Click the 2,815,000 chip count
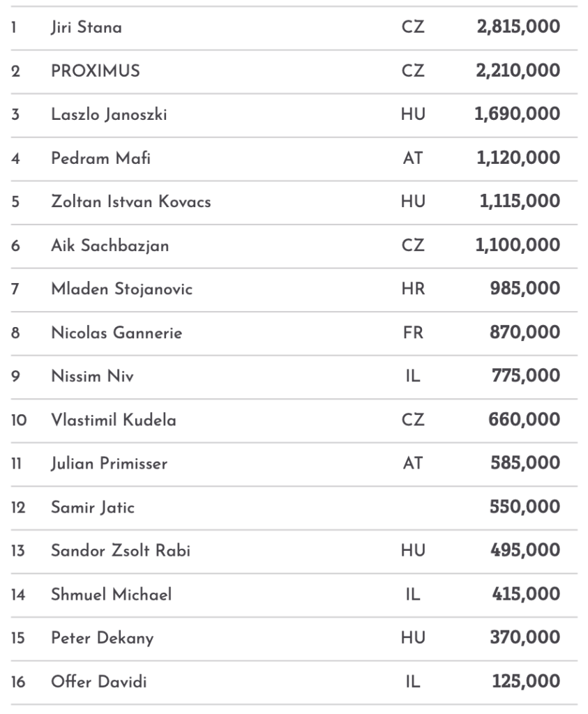Viewport: 588px width, 714px height. [517, 28]
